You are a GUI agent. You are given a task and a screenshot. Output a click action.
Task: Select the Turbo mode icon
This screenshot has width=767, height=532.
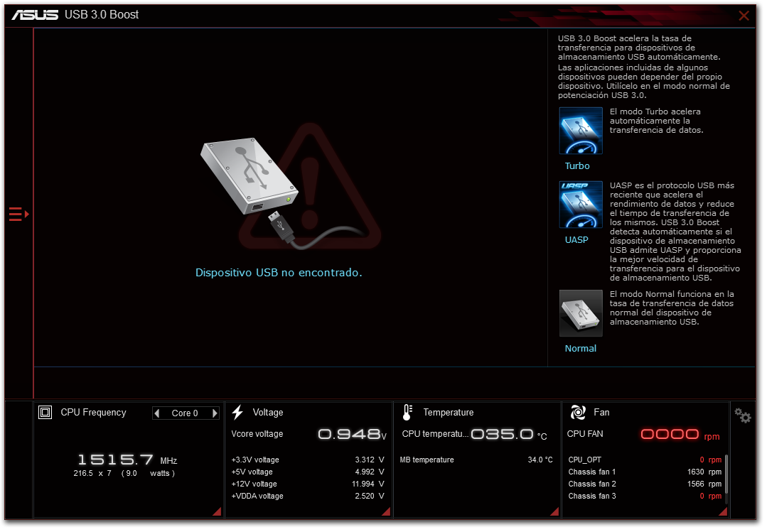[x=581, y=131]
